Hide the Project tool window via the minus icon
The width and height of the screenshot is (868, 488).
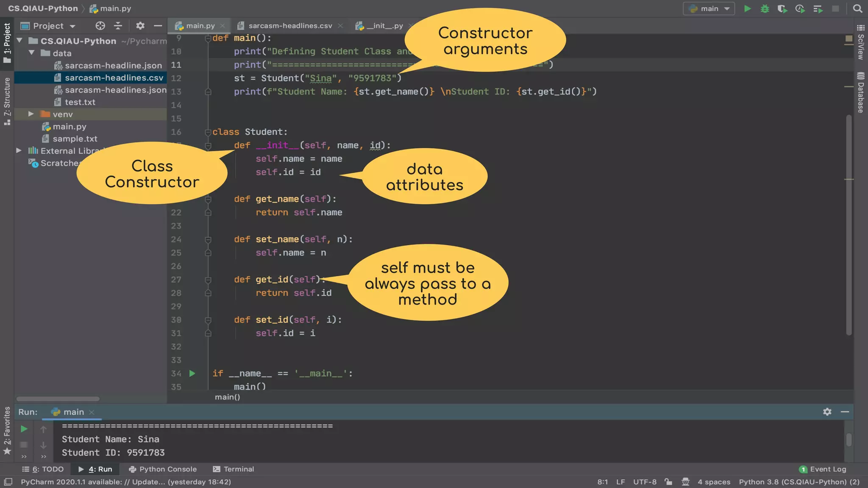(x=158, y=26)
